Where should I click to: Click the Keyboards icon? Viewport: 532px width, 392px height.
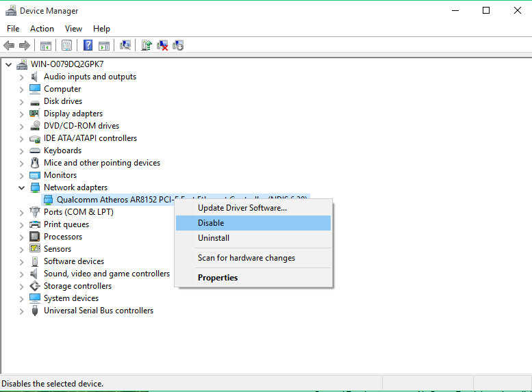coord(35,151)
